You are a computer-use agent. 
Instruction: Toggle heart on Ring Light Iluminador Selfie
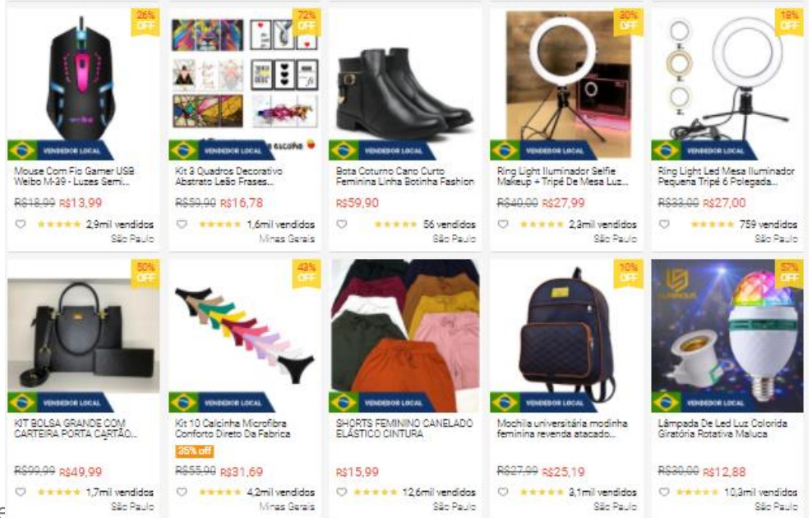(x=503, y=224)
